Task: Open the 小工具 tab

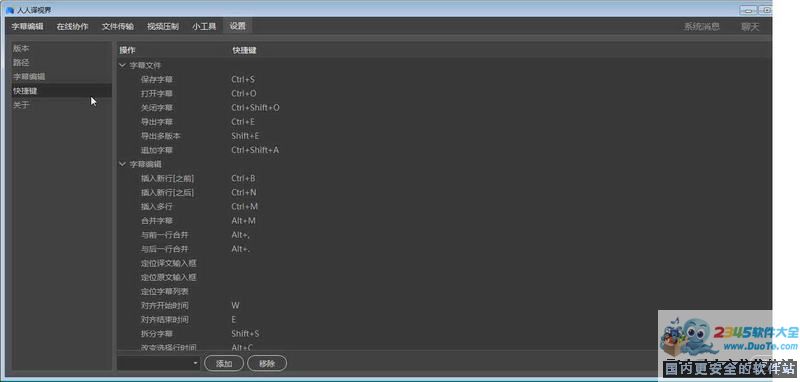Action: pos(204,27)
